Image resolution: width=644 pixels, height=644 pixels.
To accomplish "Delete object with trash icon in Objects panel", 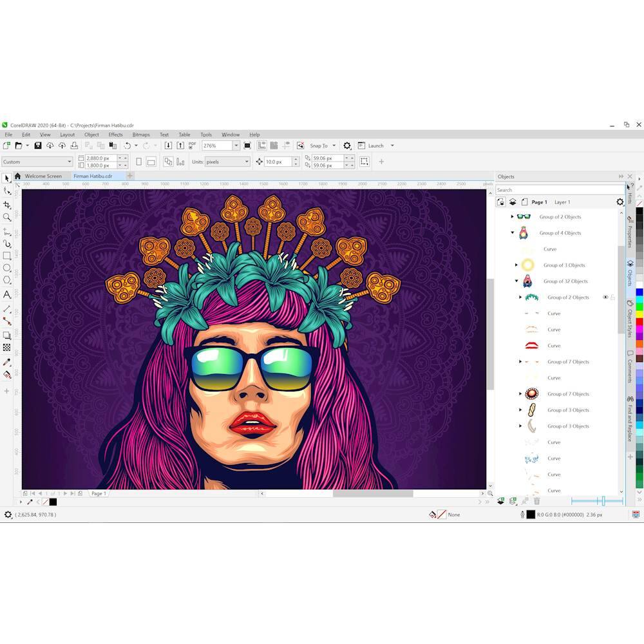I will click(537, 501).
